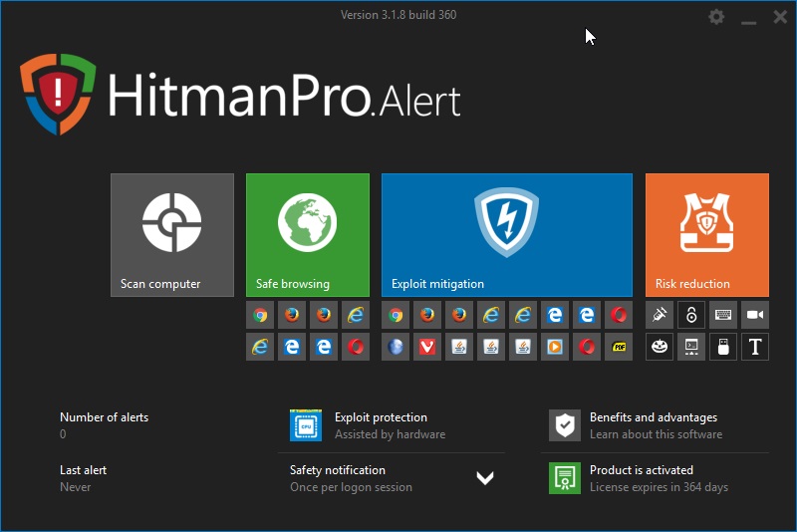The height and width of the screenshot is (532, 797).
Task: Click the Never value under Last alert
Action: 76,487
